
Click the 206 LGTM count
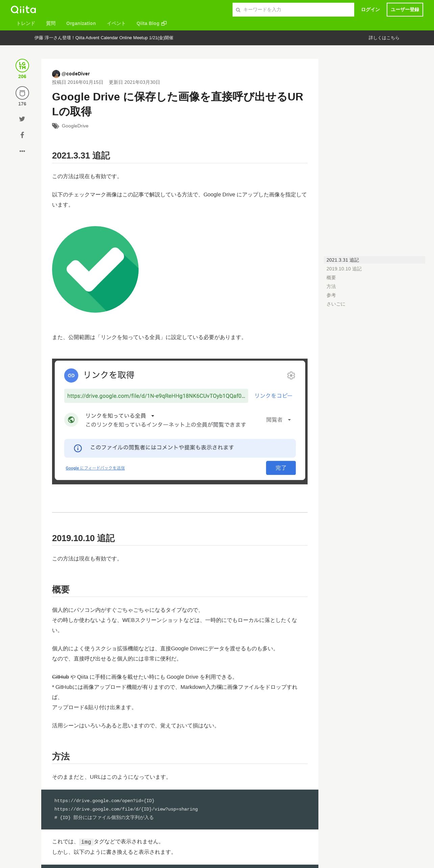point(22,76)
